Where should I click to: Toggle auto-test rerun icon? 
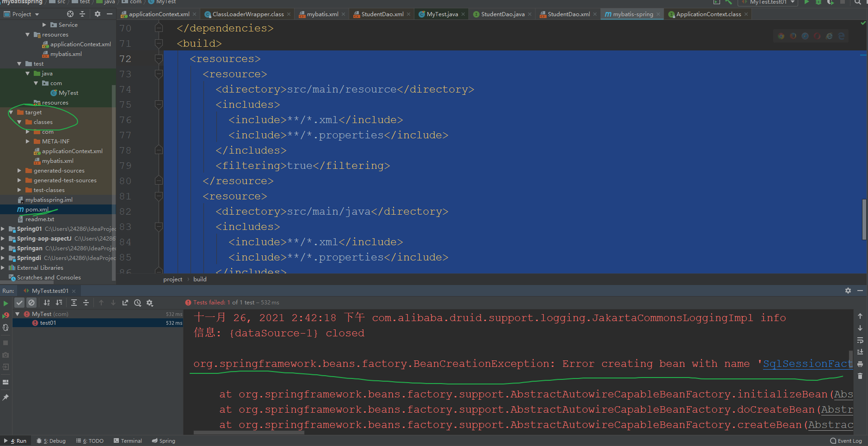6,328
